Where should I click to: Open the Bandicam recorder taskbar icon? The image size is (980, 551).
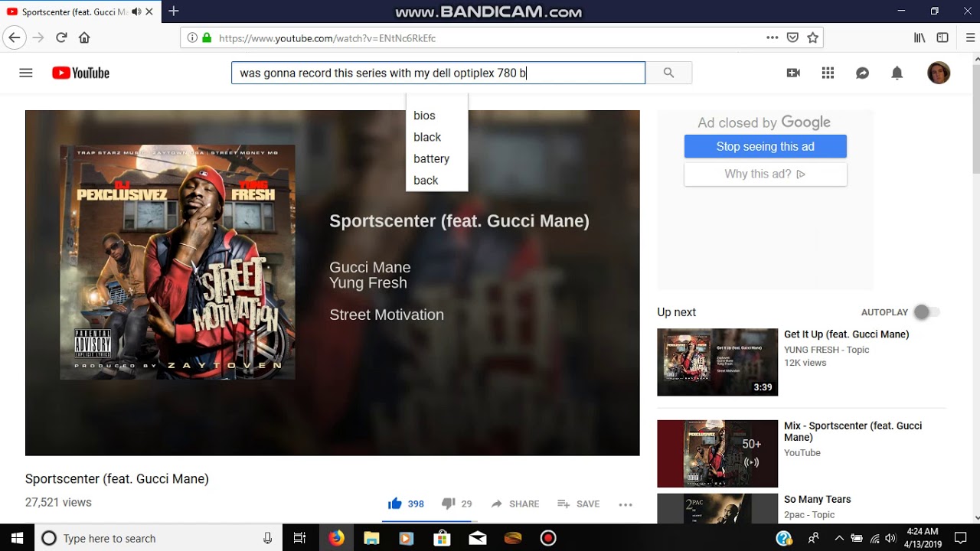pos(548,538)
